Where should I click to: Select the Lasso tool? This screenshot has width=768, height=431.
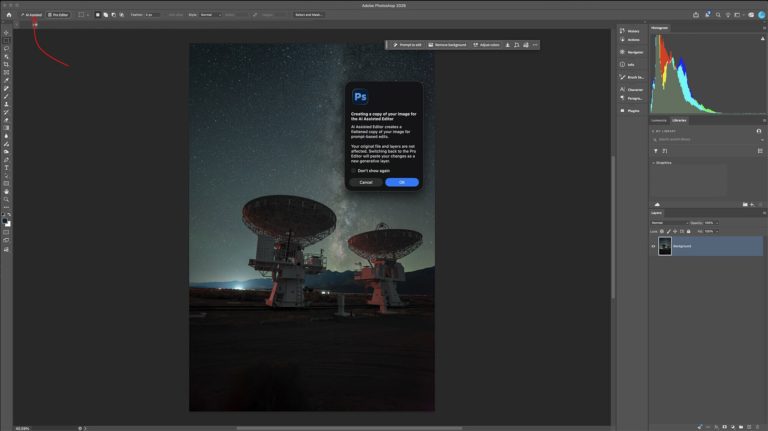tap(6, 48)
